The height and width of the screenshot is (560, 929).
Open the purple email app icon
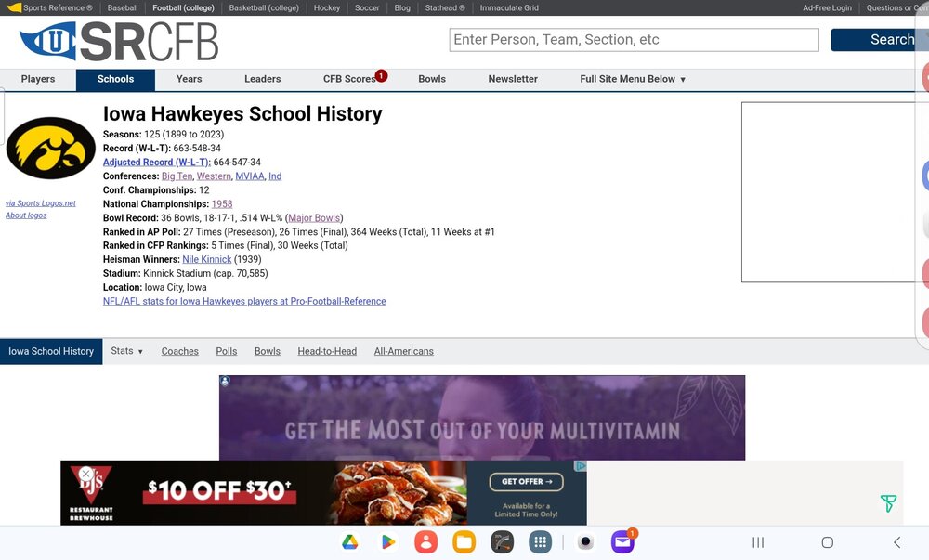click(622, 541)
